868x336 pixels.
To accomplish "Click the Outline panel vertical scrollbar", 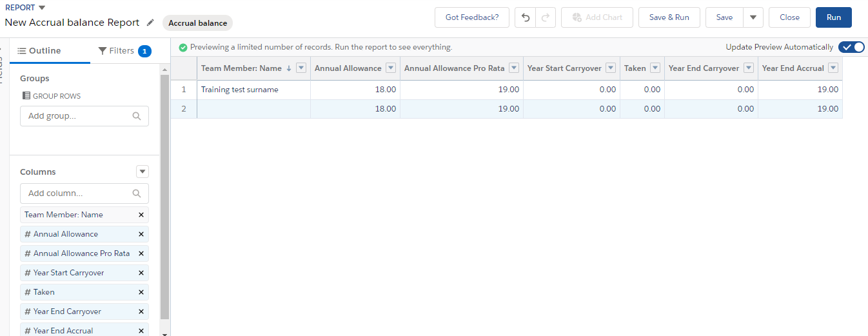I will pyautogui.click(x=164, y=193).
